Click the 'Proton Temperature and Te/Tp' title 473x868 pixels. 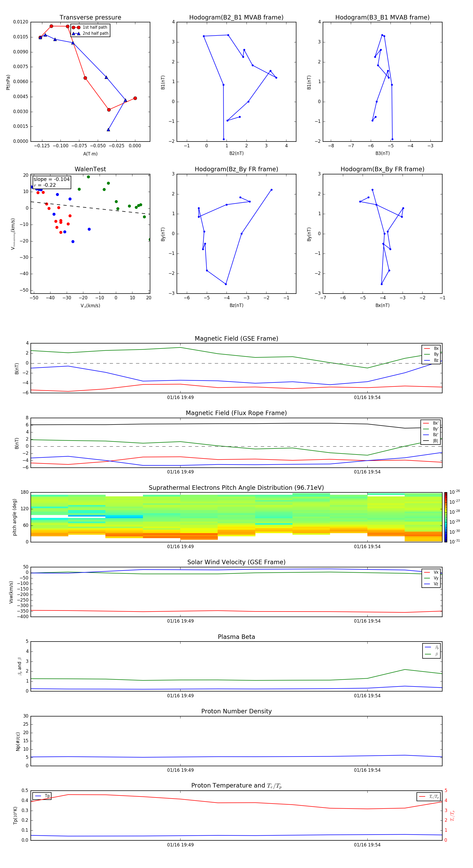[236, 786]
